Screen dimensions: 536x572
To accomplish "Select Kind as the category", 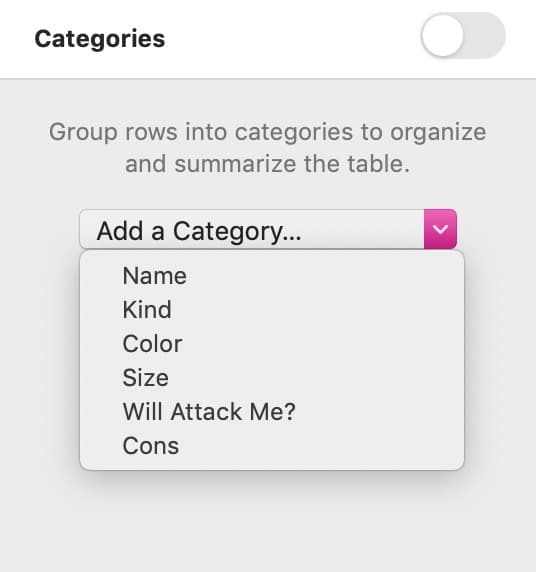I will coord(272,310).
